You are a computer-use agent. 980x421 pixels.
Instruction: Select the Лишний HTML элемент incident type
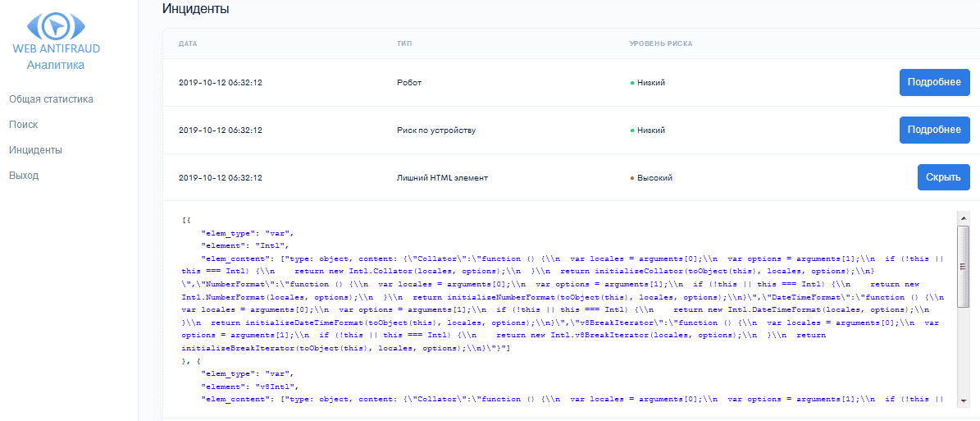tap(443, 178)
